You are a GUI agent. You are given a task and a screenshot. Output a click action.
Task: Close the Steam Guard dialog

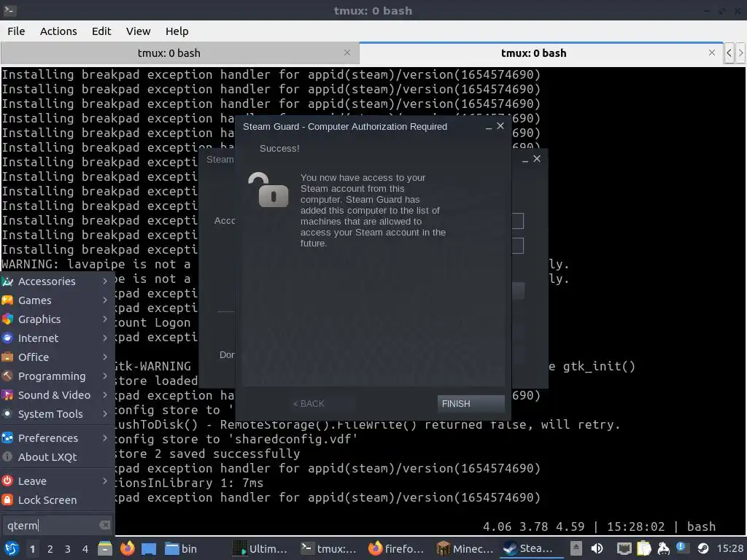[500, 125]
